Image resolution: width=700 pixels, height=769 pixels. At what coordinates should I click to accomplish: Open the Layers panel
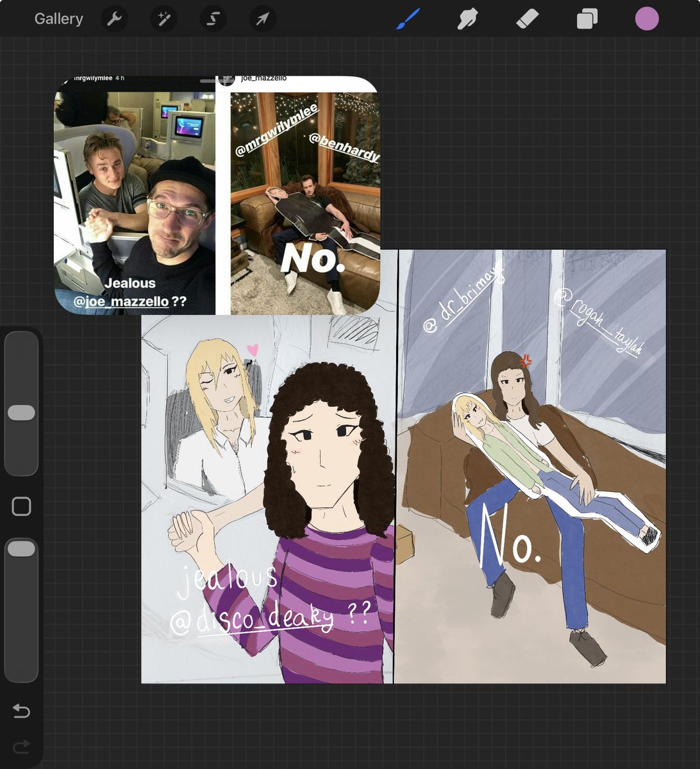click(587, 19)
